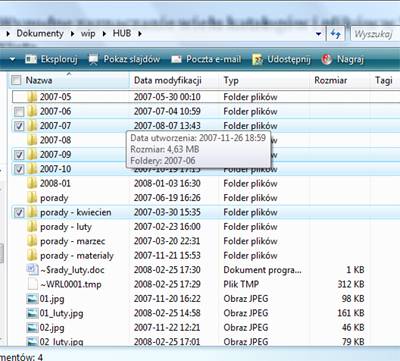Click the 02.jpg image icon
This screenshot has height=361, width=400.
[32, 327]
